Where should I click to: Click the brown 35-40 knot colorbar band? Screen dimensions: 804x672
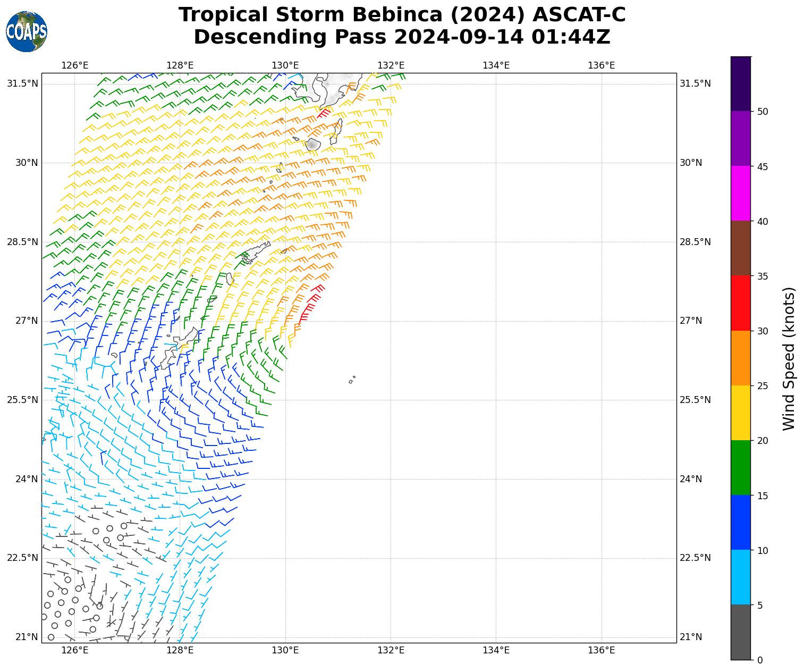click(740, 248)
